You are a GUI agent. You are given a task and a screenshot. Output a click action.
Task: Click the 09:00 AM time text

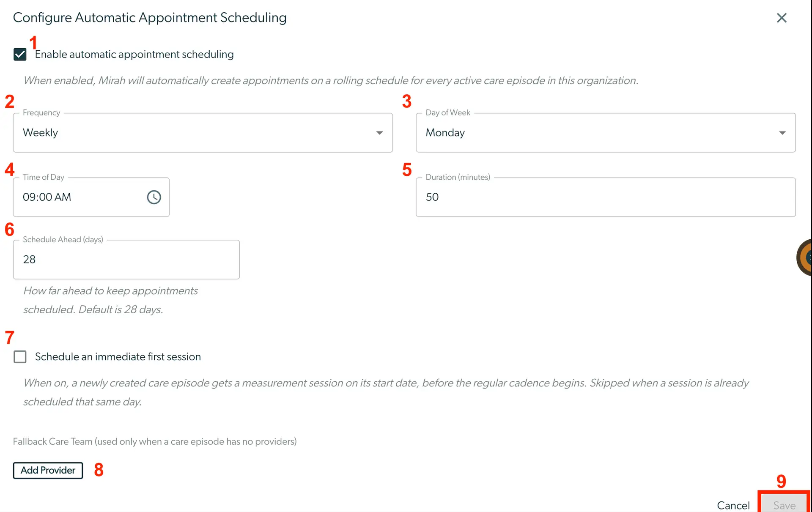[47, 197]
